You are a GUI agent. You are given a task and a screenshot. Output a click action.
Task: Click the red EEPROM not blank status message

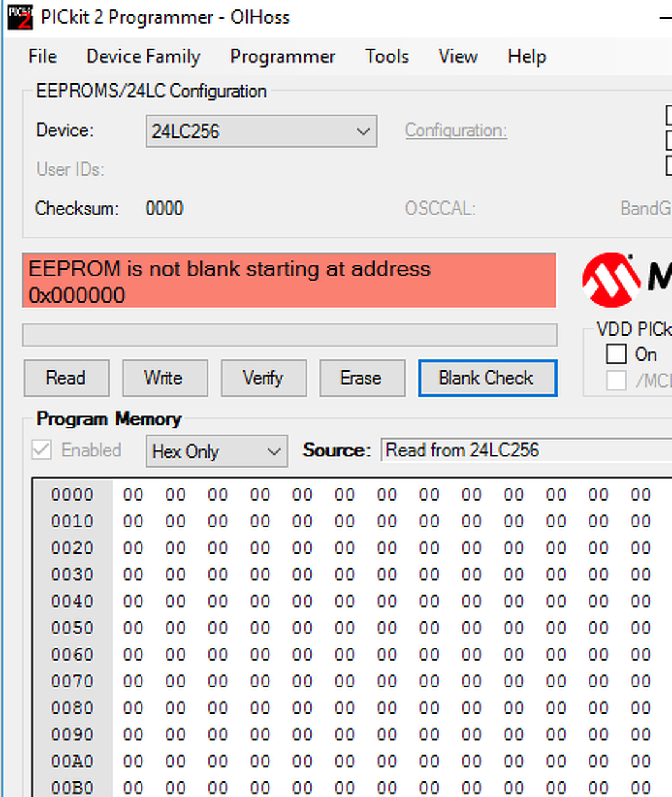tap(289, 281)
